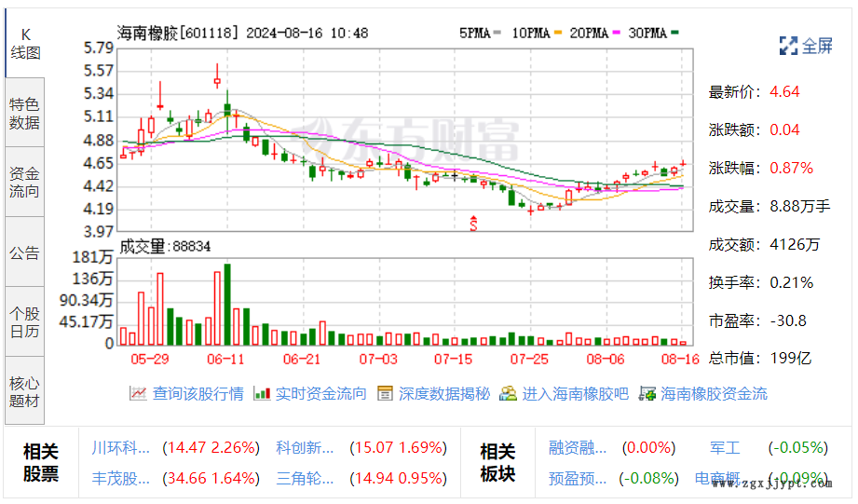Open related sector 融资融... link
The height and width of the screenshot is (504, 858).
[x=578, y=447]
